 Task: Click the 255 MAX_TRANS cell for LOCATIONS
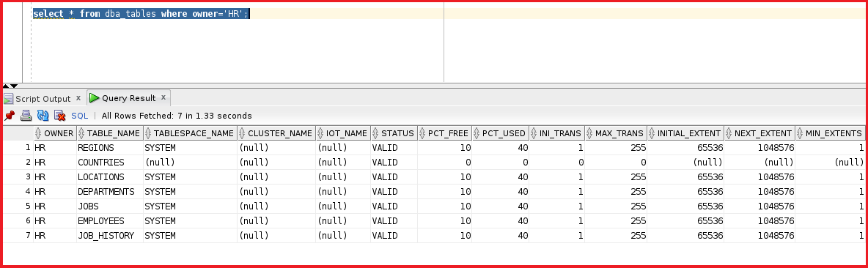(616, 176)
